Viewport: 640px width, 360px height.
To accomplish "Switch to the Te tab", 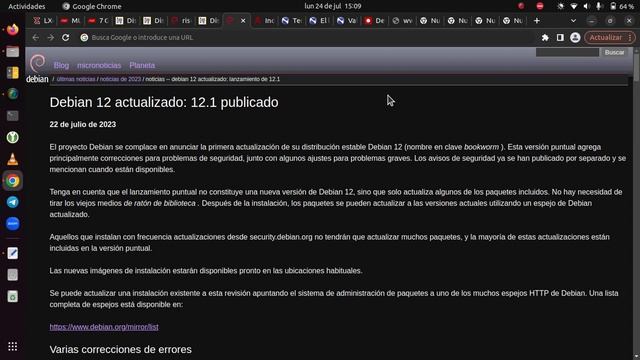I will [x=292, y=20].
